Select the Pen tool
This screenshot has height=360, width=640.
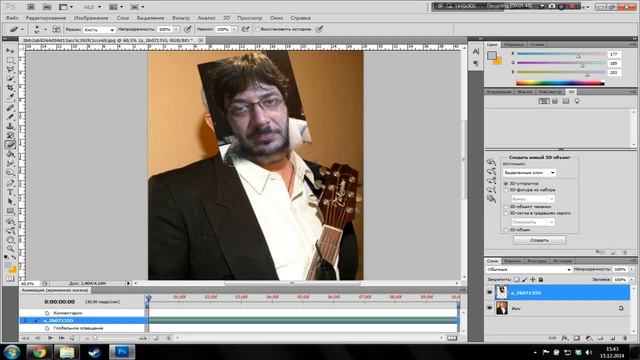(x=10, y=182)
